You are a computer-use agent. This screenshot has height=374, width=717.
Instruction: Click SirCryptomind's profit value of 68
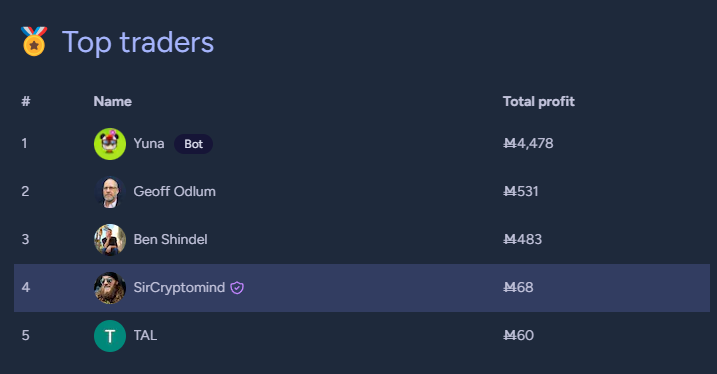(518, 288)
